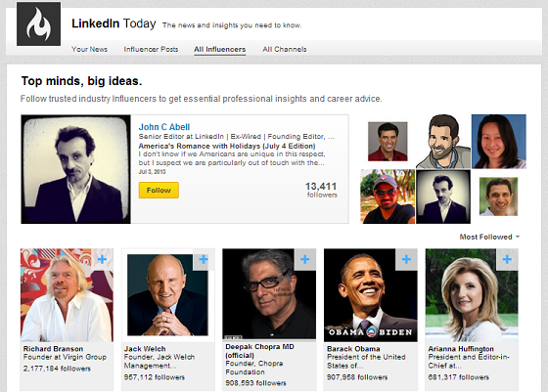548x392 pixels.
Task: Follow Arianna Huffington using the plus icon
Action: (x=508, y=259)
